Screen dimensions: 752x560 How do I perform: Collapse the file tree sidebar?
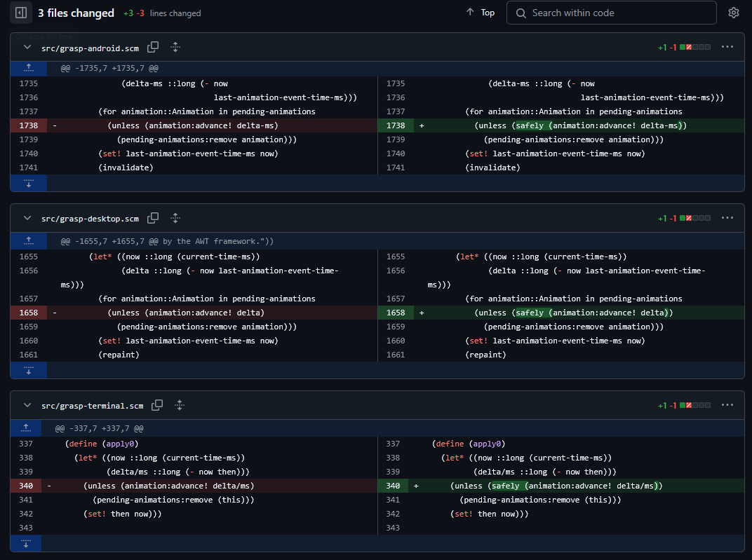tap(21, 13)
